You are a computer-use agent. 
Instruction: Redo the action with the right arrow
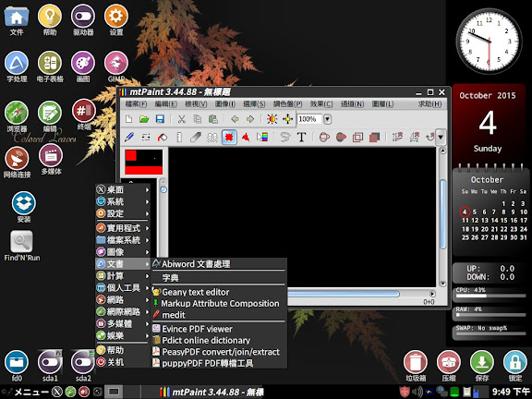(x=250, y=119)
